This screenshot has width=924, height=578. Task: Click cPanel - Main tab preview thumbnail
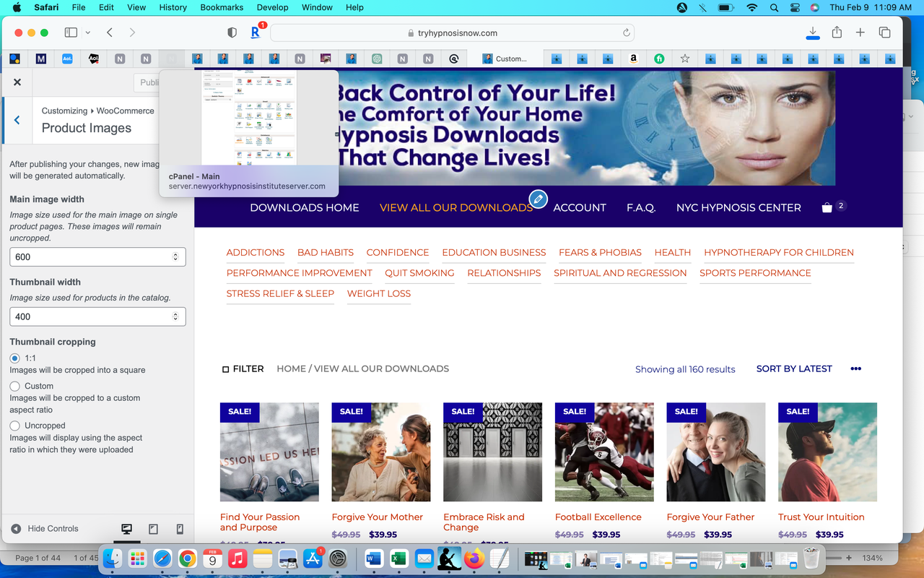[x=248, y=118]
